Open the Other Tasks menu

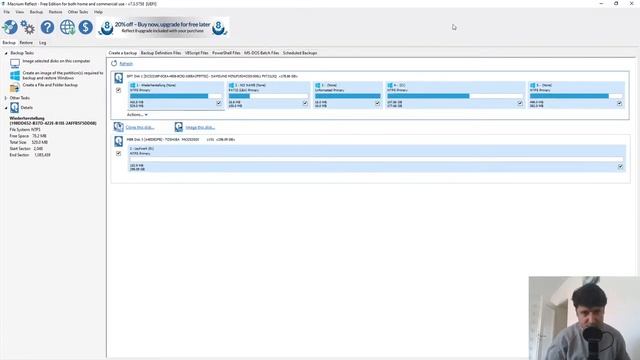point(78,12)
